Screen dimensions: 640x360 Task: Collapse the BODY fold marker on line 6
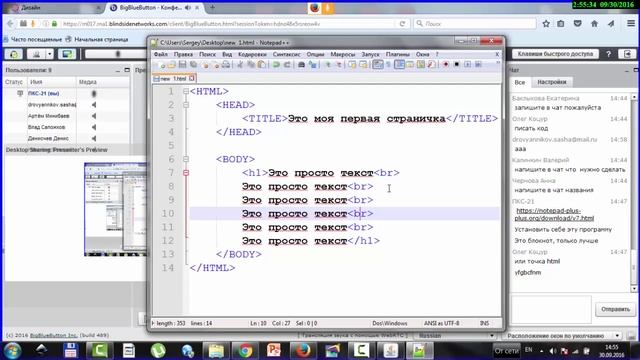[186, 159]
